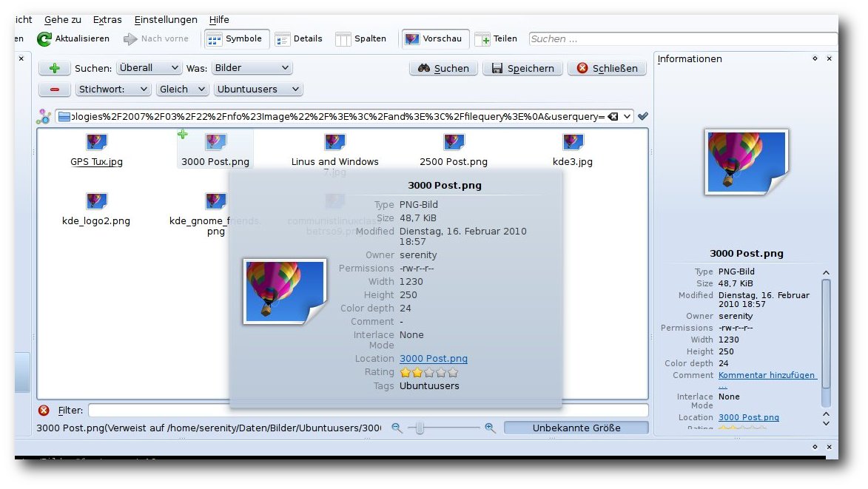Screen dimensions: 868x489
Task: Undock the Informationen panel with the float icon
Action: [815, 58]
